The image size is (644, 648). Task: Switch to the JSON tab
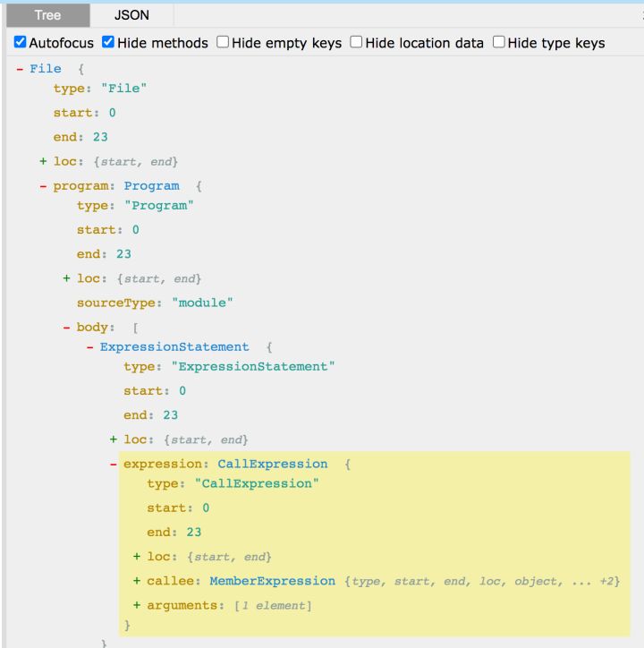click(x=131, y=15)
